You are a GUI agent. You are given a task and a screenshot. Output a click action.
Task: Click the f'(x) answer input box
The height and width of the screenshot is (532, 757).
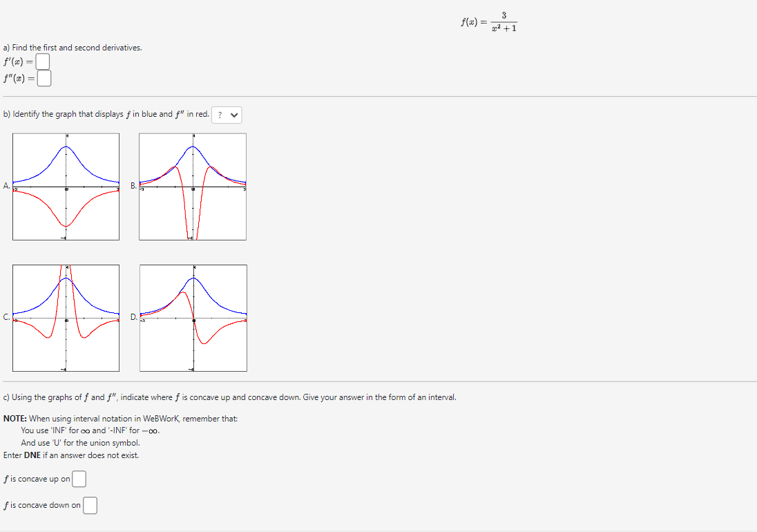tap(42, 61)
